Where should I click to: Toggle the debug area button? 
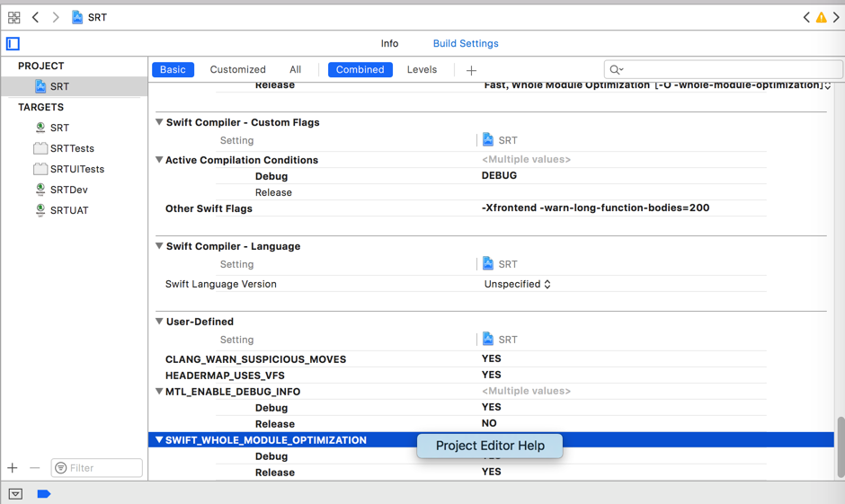pyautogui.click(x=15, y=494)
